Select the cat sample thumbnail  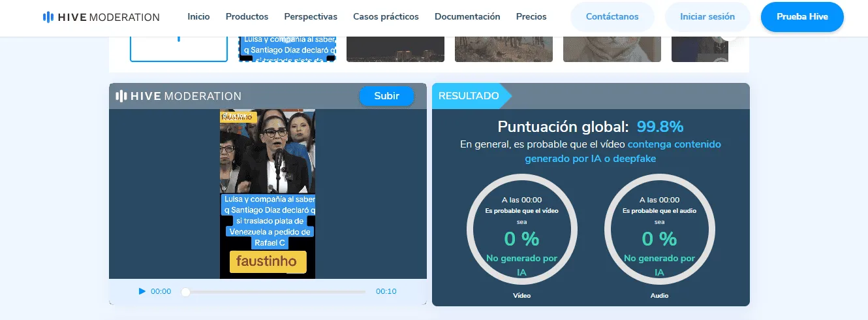coord(612,49)
